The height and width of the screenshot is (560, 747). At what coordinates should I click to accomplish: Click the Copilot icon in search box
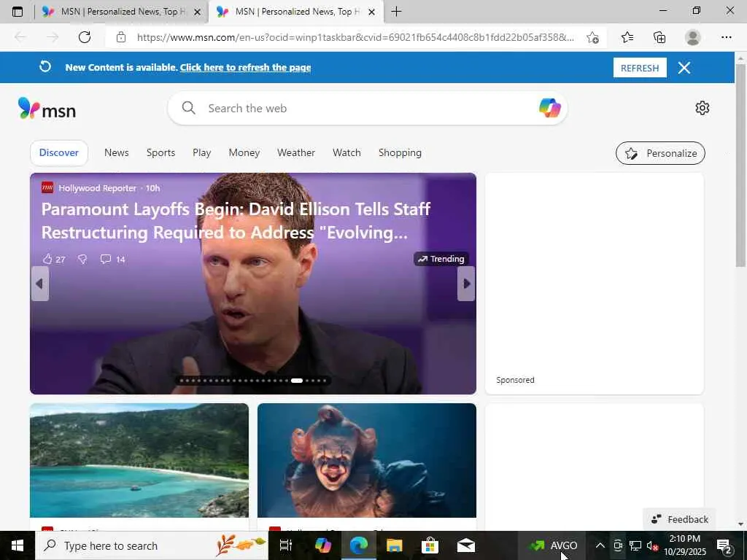click(550, 108)
